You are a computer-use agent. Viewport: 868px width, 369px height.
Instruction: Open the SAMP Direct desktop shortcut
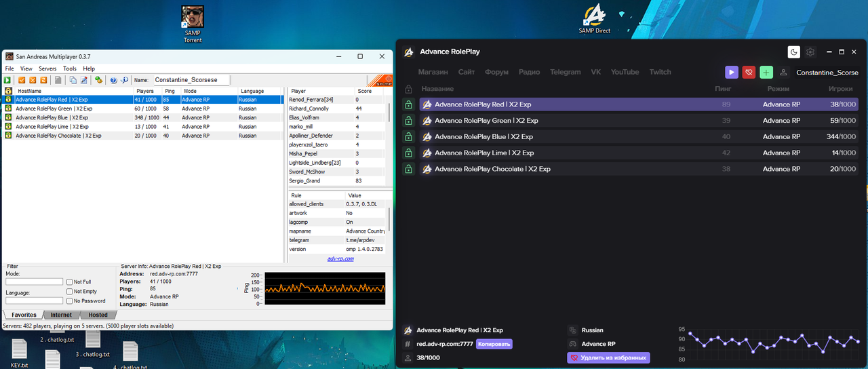click(595, 19)
